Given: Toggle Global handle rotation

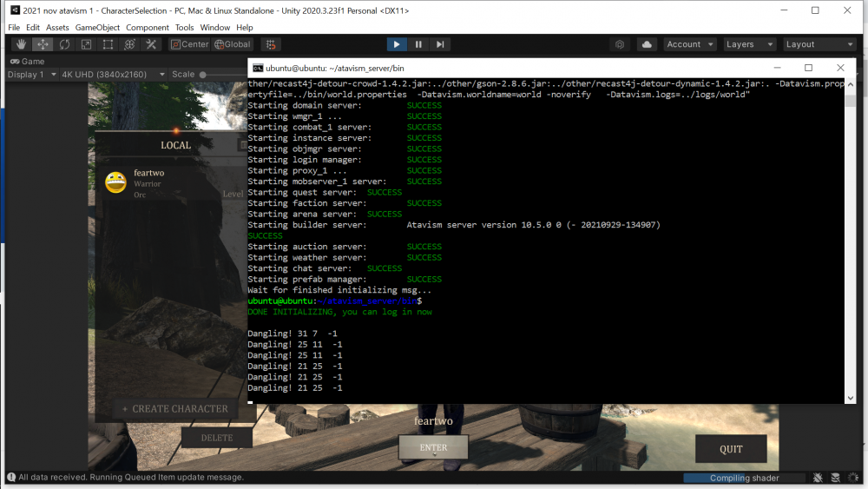Looking at the screenshot, I should 232,44.
